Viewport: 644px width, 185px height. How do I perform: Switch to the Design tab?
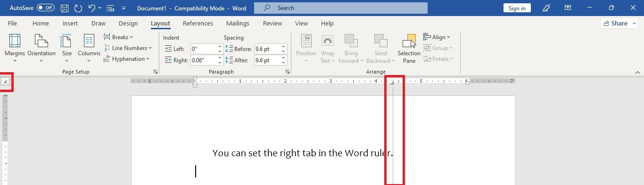128,23
